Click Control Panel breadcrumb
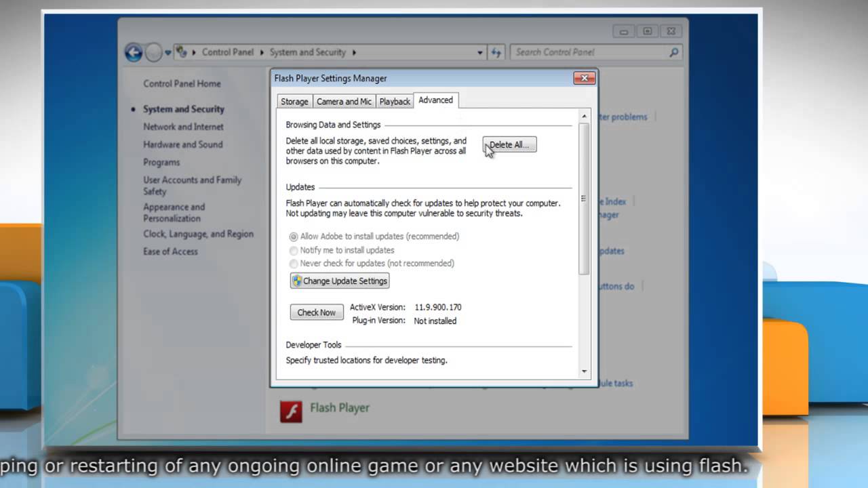This screenshot has height=488, width=868. tap(228, 52)
